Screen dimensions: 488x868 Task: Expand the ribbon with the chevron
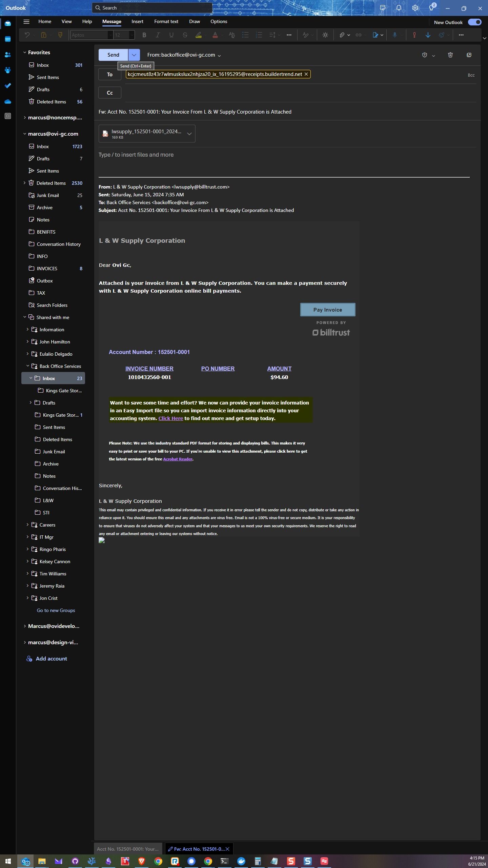tap(485, 38)
